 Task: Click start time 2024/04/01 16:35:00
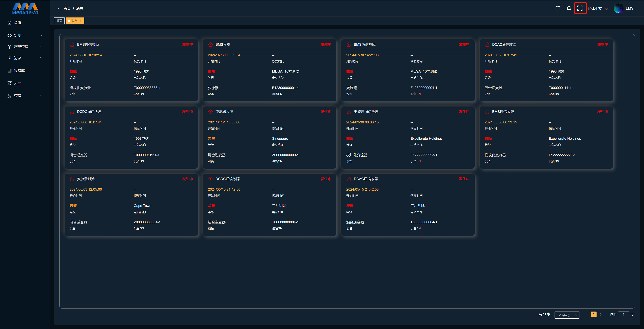coord(224,122)
